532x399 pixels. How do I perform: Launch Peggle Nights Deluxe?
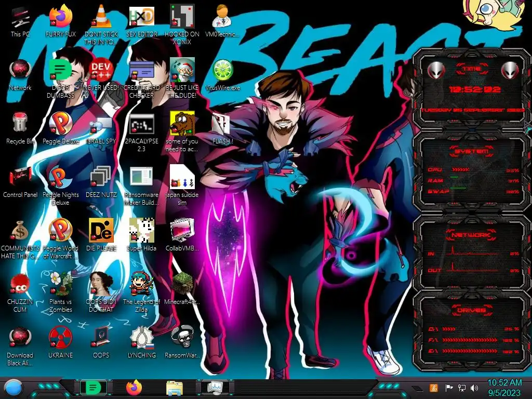[61, 186]
